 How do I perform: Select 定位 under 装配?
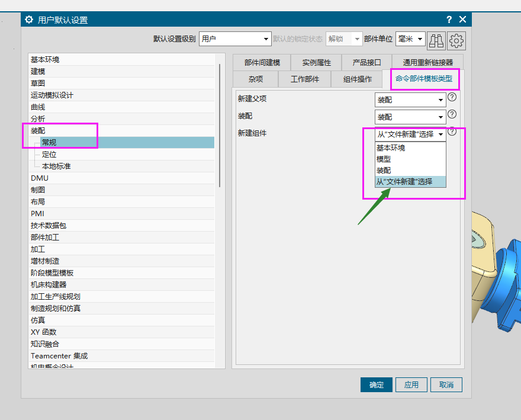[x=127, y=154]
